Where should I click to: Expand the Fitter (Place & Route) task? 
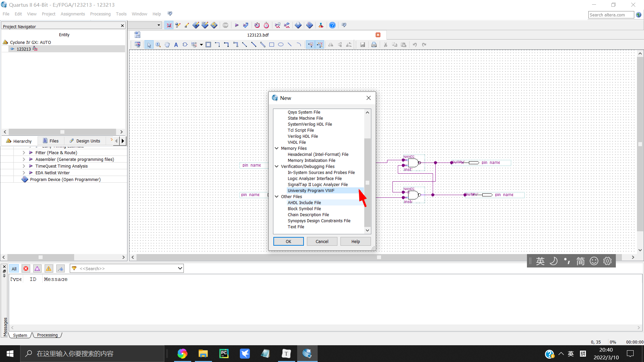[x=24, y=153]
